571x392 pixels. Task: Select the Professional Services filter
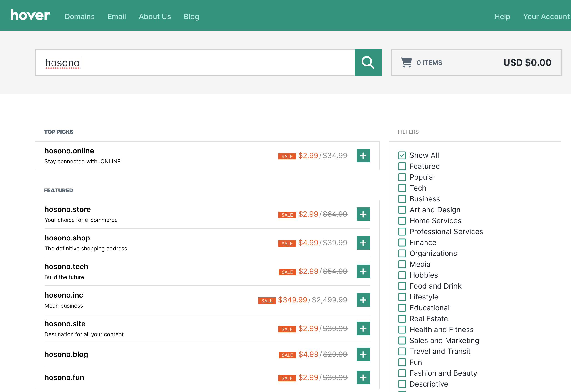point(402,232)
